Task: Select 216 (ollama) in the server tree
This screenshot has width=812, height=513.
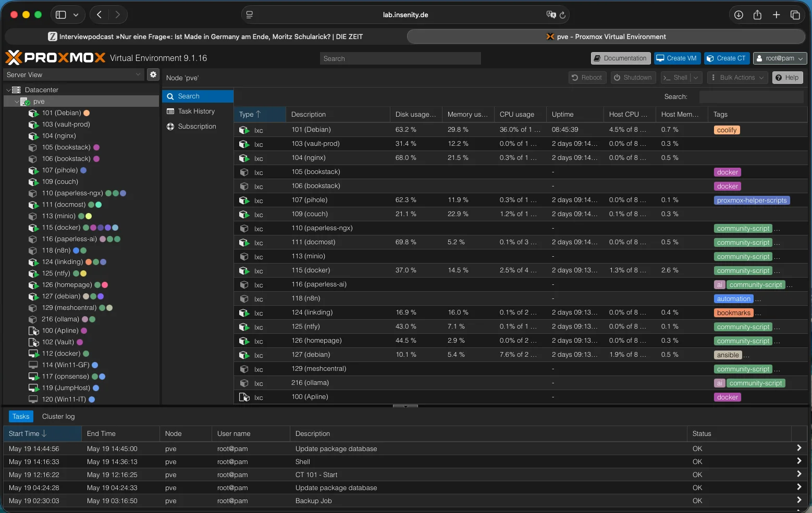Action: pyautogui.click(x=60, y=319)
